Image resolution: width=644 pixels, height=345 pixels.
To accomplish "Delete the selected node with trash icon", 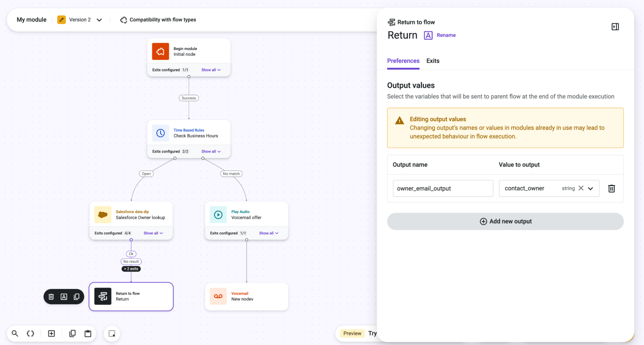I will point(51,297).
